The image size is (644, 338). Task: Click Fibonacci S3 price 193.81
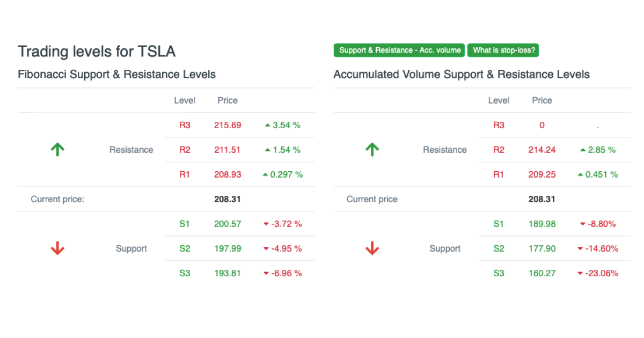(x=228, y=273)
